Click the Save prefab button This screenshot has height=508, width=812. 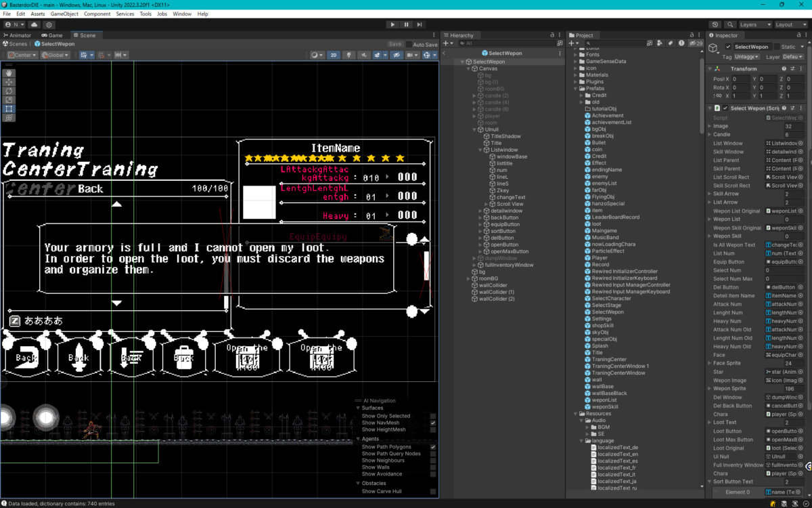(x=395, y=44)
